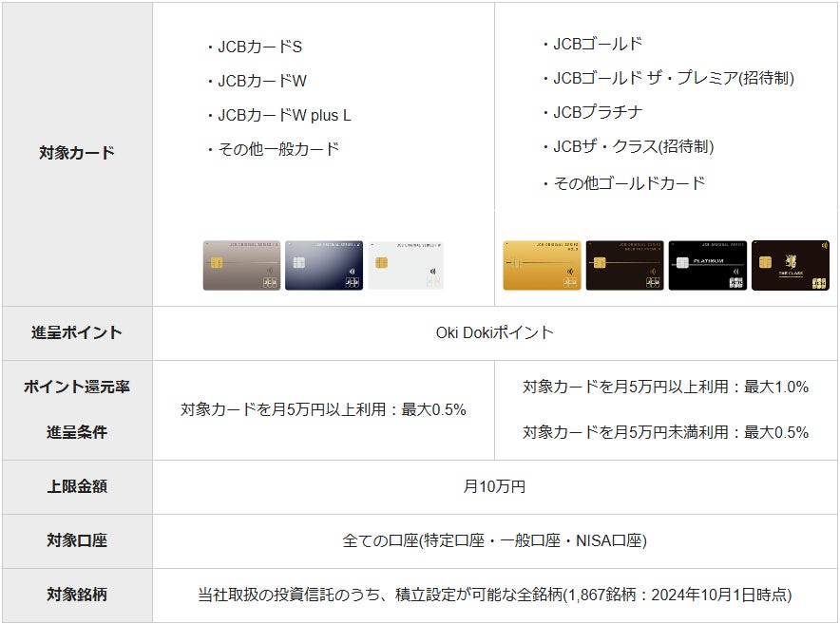Click the 全ての口座(特定口座・一般口座・NISA口座) cell
This screenshot has height=624, width=840.
click(x=494, y=540)
